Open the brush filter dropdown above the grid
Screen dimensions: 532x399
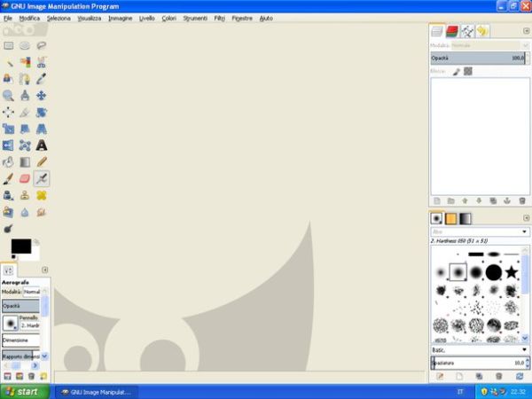click(480, 231)
